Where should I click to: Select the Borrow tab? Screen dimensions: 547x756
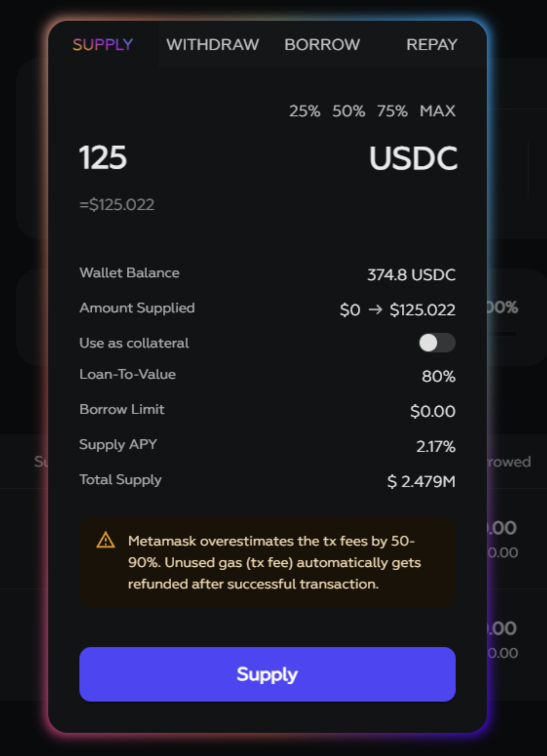pos(322,44)
